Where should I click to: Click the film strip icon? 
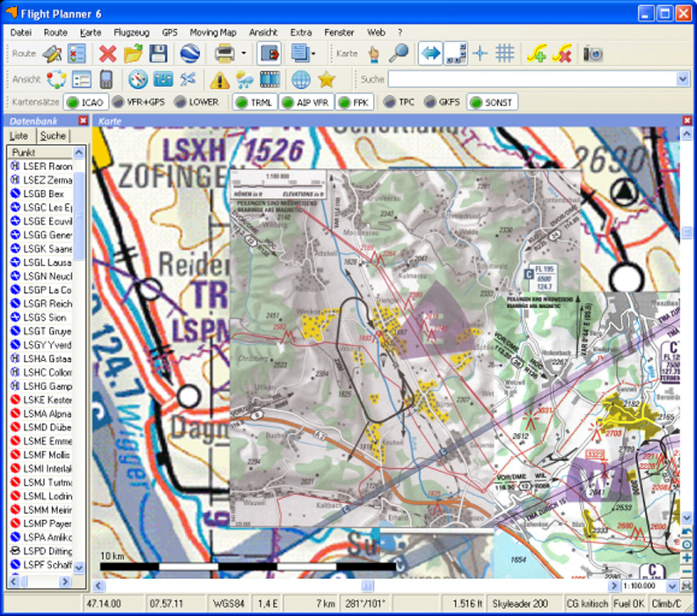click(270, 79)
